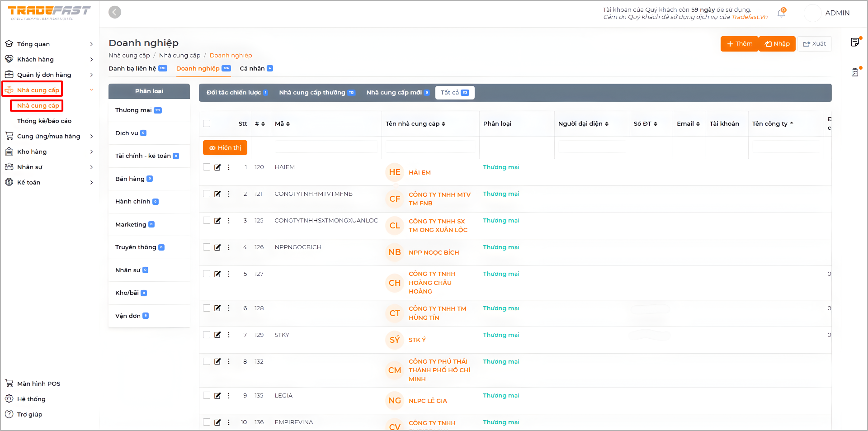
Task: Select the checkbox for STKY row
Action: pos(207,335)
